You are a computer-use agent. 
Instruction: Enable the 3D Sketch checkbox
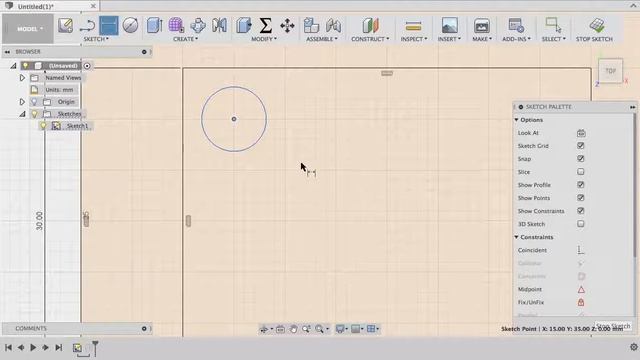(x=580, y=224)
